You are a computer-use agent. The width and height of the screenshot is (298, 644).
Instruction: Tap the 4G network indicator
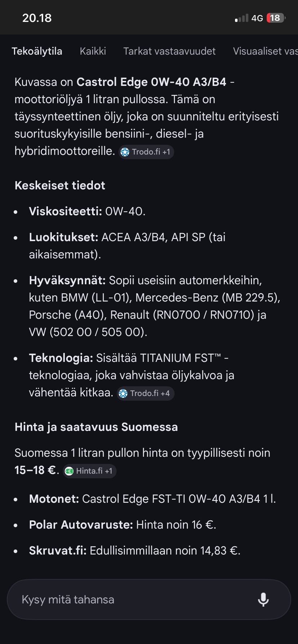pyautogui.click(x=257, y=17)
